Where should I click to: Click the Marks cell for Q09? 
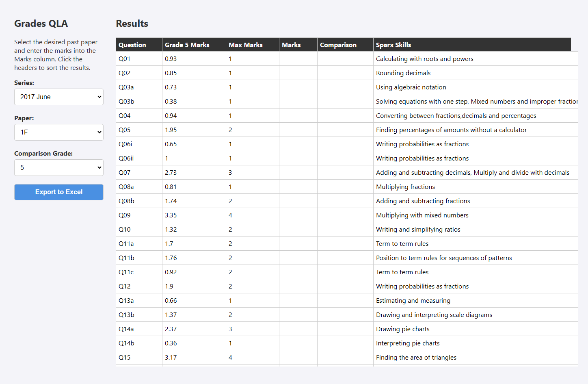click(298, 215)
